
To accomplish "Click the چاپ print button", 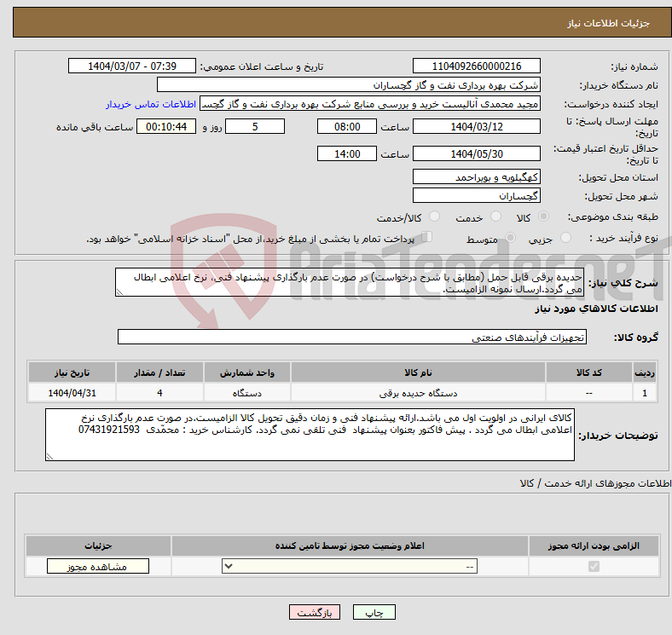I will (374, 613).
